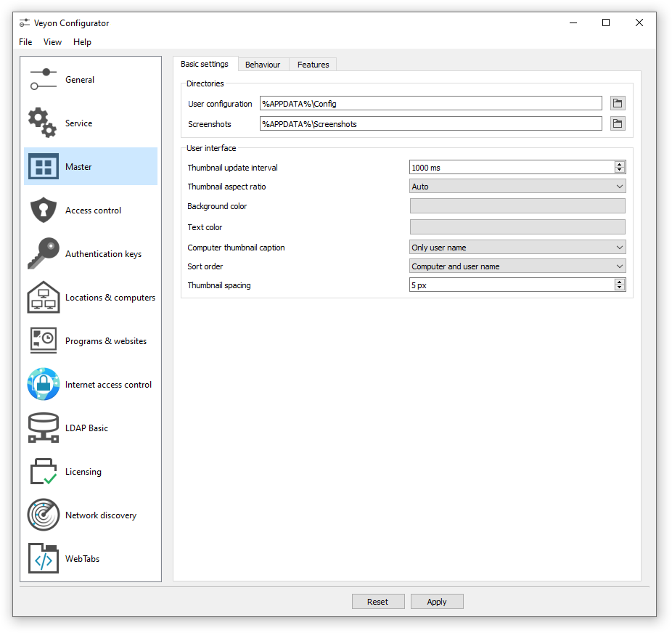
Task: Click the Apply button
Action: [x=437, y=602]
